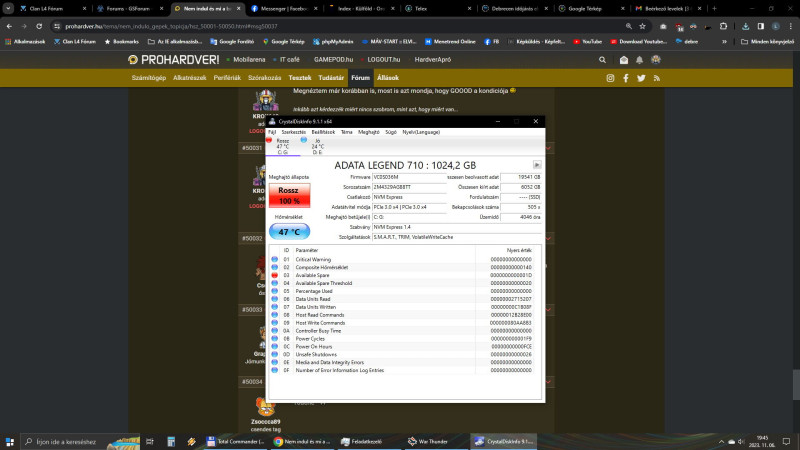Click the Windows taskbar search box

pyautogui.click(x=80, y=442)
